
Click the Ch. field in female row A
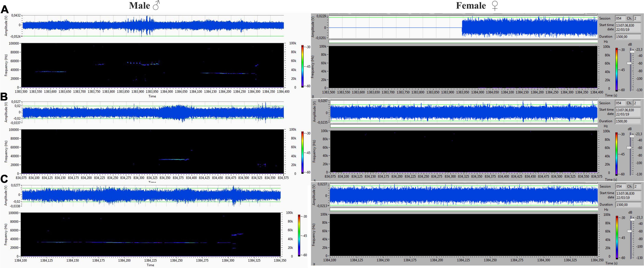pyautogui.click(x=637, y=18)
